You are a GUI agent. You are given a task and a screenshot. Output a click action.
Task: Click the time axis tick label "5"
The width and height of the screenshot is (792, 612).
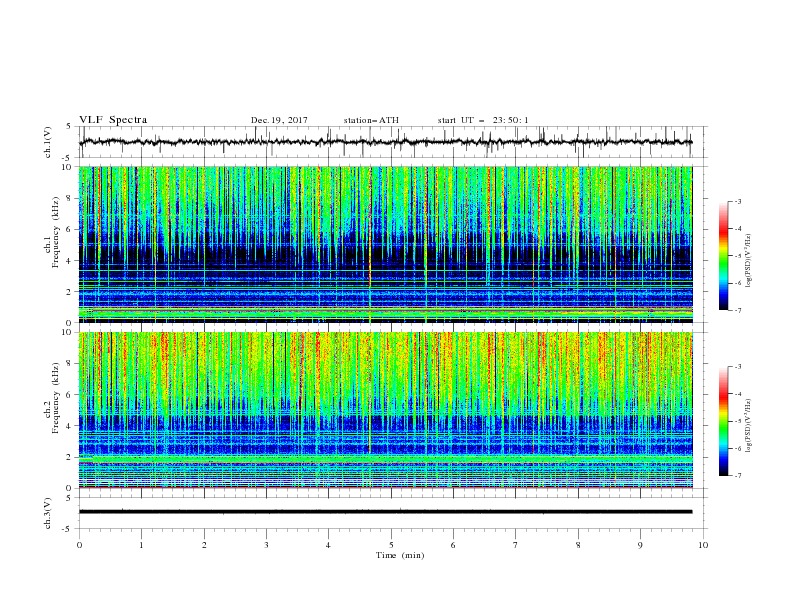[x=391, y=545]
